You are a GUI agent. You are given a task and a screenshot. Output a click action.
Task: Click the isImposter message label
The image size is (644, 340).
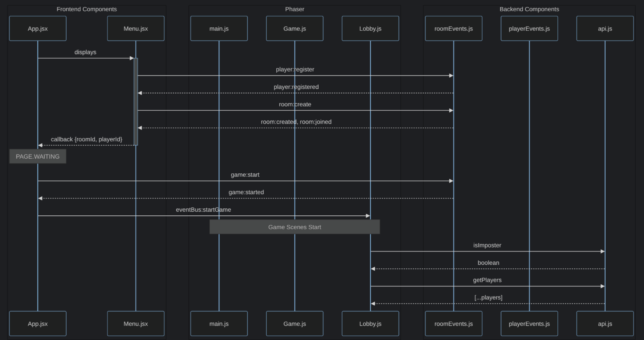tap(487, 245)
